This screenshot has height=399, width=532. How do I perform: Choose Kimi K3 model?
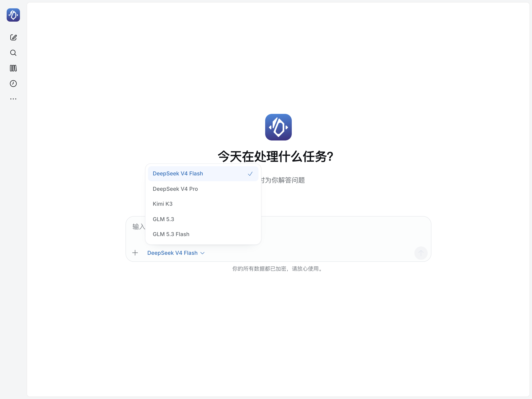[x=203, y=204]
